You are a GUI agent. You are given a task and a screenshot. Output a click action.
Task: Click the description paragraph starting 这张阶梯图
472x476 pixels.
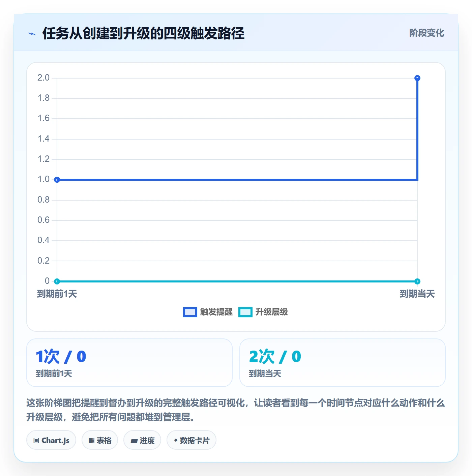(236, 410)
